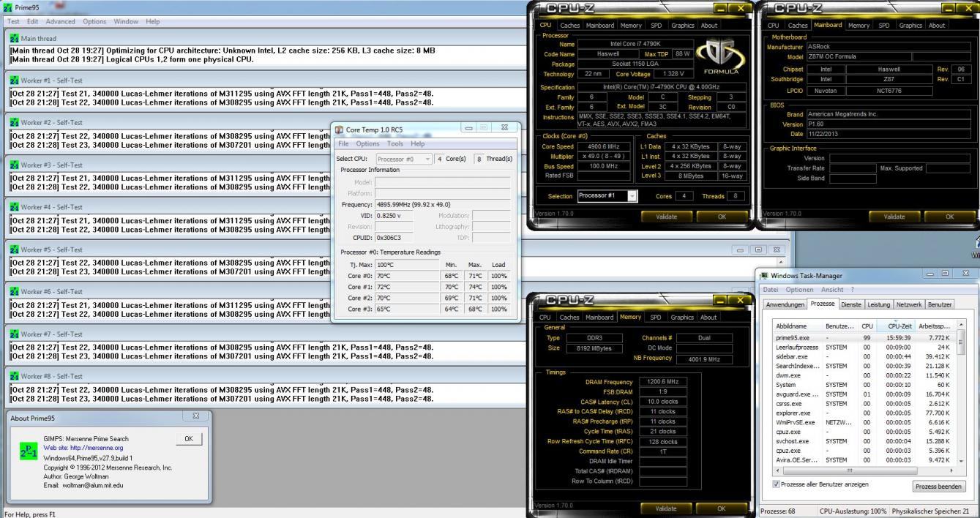Select the prime95.exe process row

pyautogui.click(x=864, y=337)
